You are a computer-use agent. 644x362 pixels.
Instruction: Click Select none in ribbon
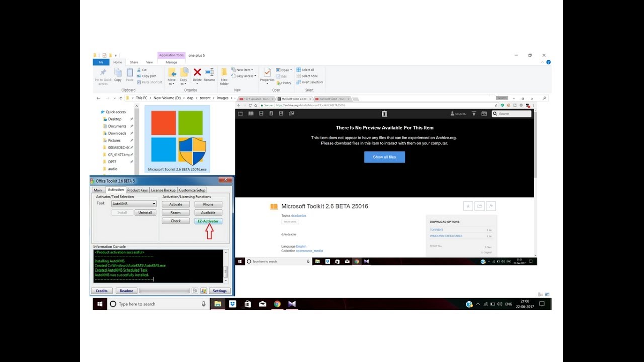(307, 76)
